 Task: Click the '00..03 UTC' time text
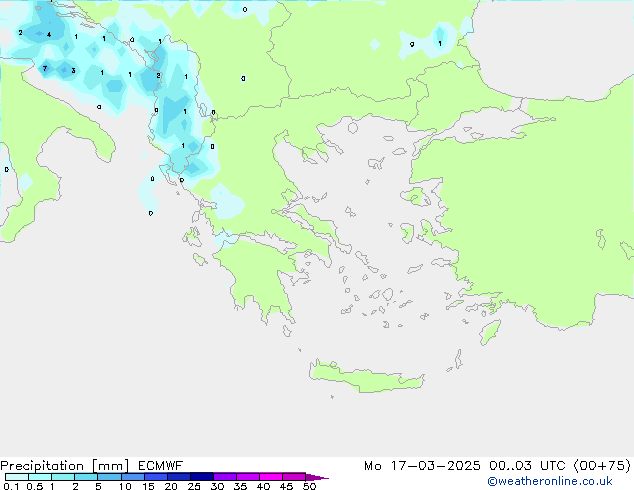527,466
